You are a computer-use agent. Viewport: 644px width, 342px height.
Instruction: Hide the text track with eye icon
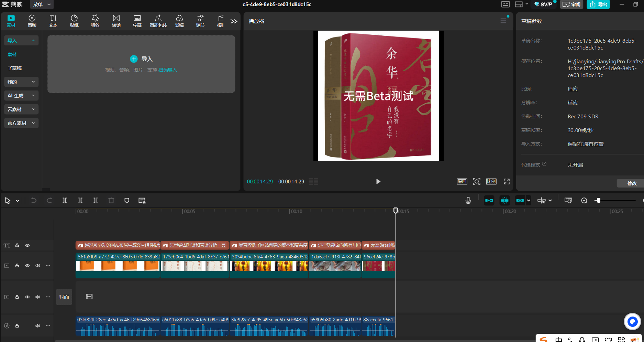[x=27, y=245]
